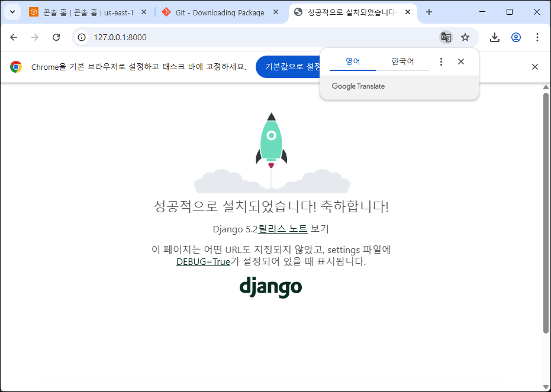The height and width of the screenshot is (392, 551).
Task: Bookmark this page with the star icon
Action: pos(465,37)
